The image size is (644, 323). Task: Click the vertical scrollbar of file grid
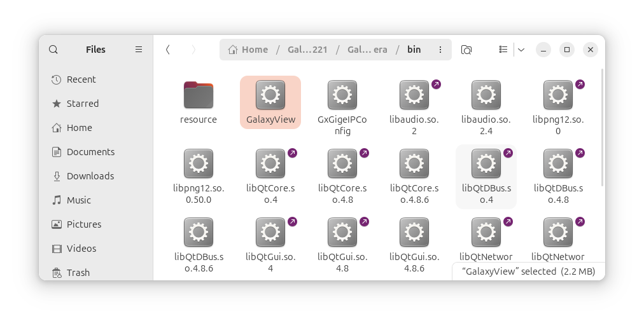point(602,127)
